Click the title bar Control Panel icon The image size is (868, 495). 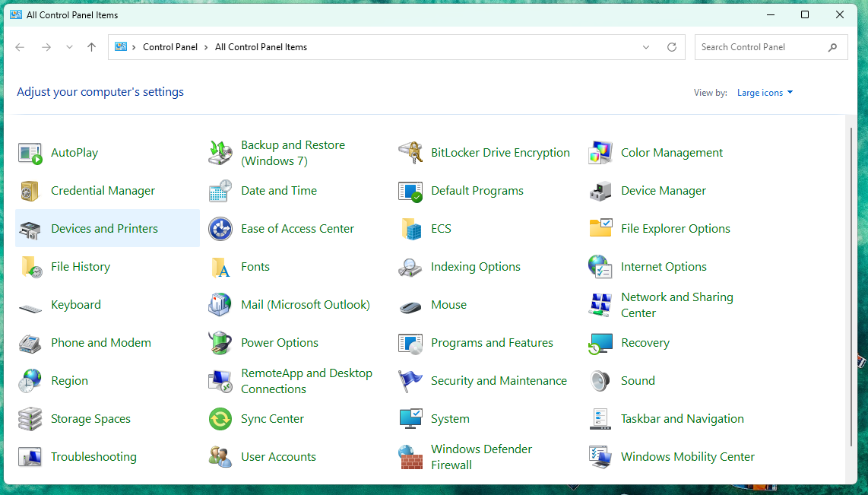(x=15, y=15)
